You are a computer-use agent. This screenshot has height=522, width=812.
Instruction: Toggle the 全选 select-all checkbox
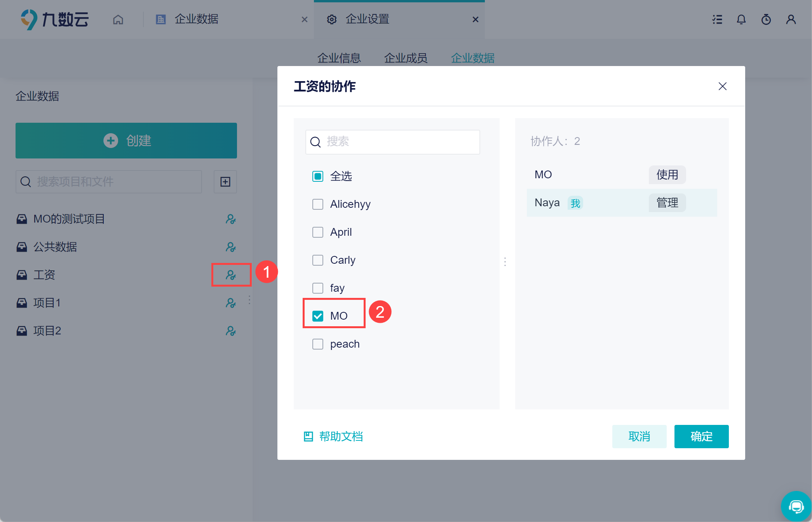pyautogui.click(x=318, y=176)
